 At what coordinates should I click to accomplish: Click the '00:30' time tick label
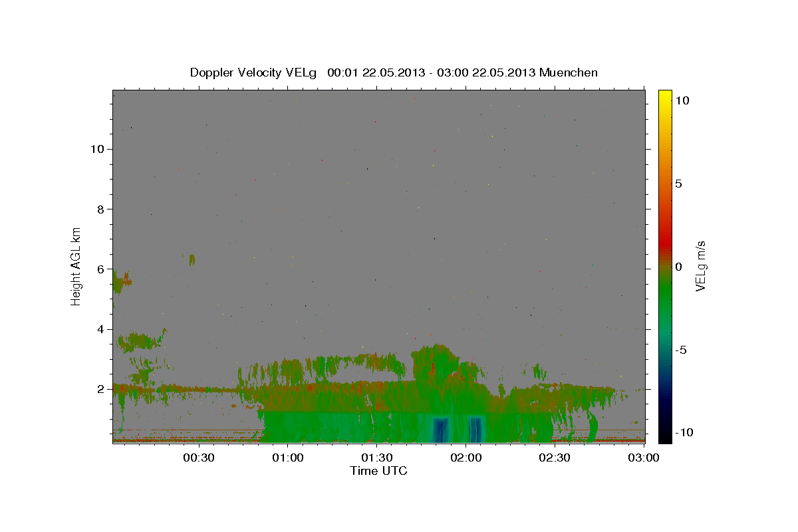tap(198, 458)
